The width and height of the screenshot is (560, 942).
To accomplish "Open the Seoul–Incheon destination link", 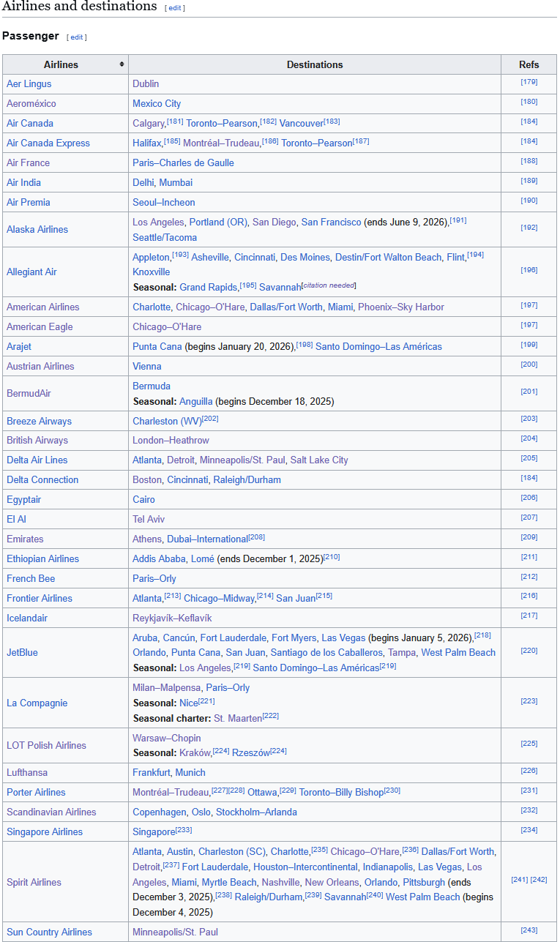I will [164, 203].
